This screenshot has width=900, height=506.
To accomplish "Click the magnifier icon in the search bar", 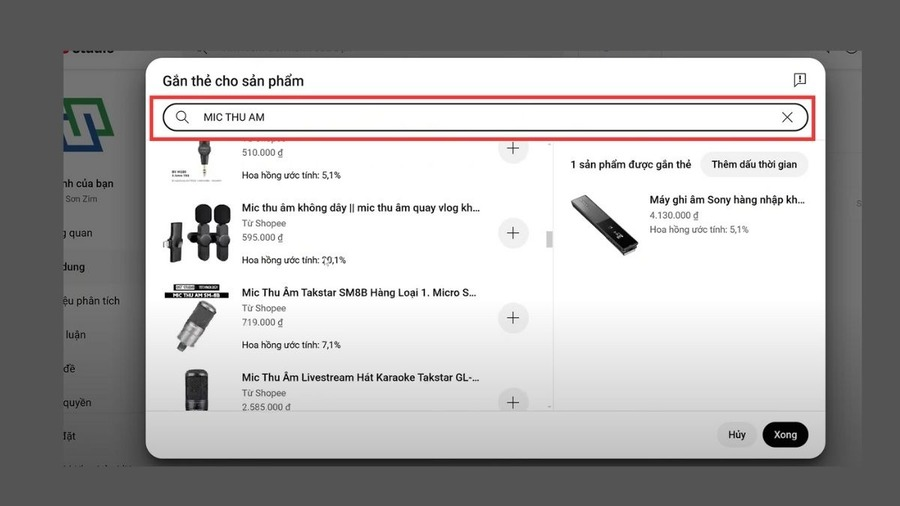I will (x=182, y=117).
